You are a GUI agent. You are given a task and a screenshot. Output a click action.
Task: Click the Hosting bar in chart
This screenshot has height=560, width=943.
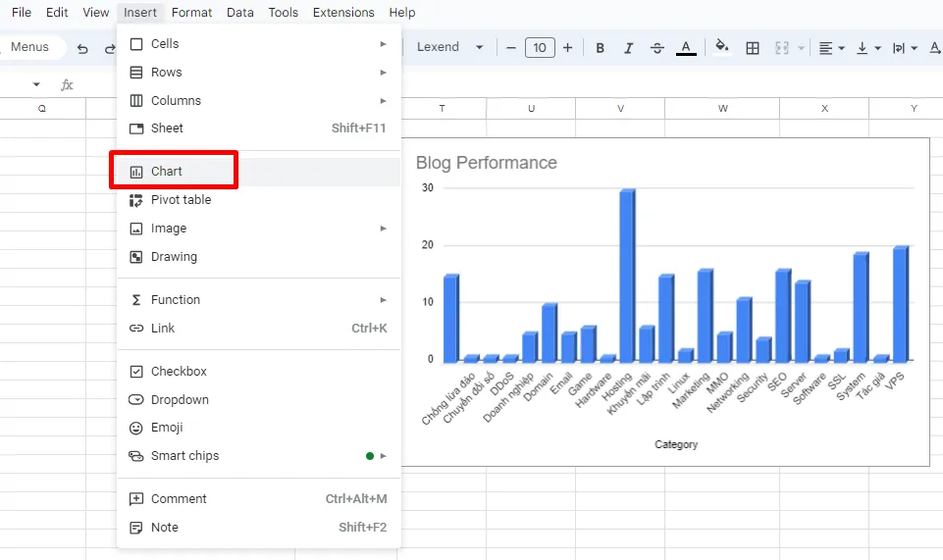tap(627, 276)
